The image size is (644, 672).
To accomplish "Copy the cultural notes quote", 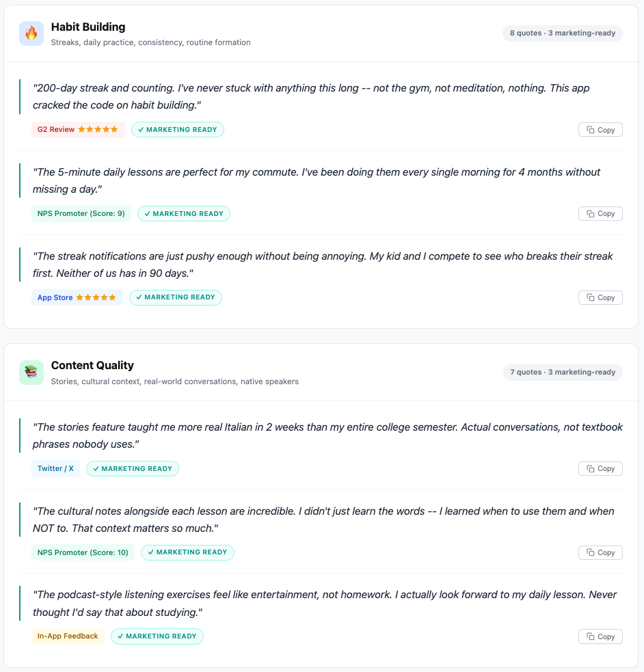I will pyautogui.click(x=600, y=552).
